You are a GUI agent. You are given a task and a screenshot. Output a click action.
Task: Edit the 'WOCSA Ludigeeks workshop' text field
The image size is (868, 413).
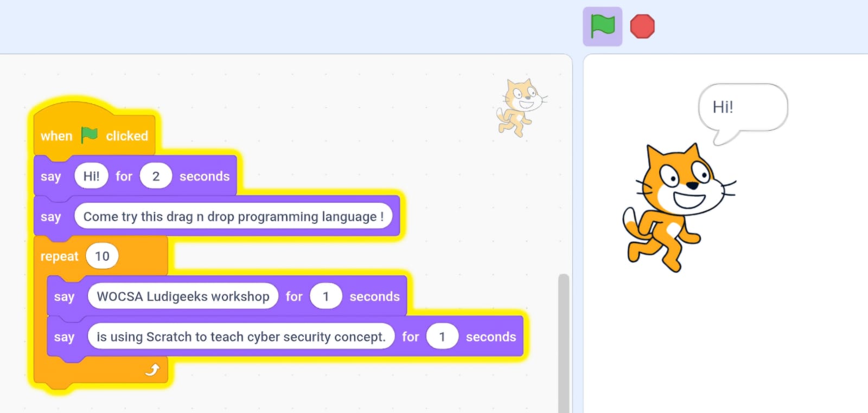[183, 296]
